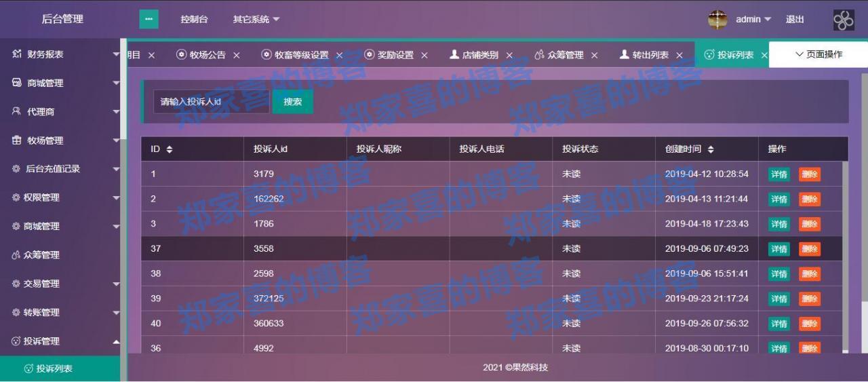
Task: Open the admin avatar picture
Action: [717, 19]
